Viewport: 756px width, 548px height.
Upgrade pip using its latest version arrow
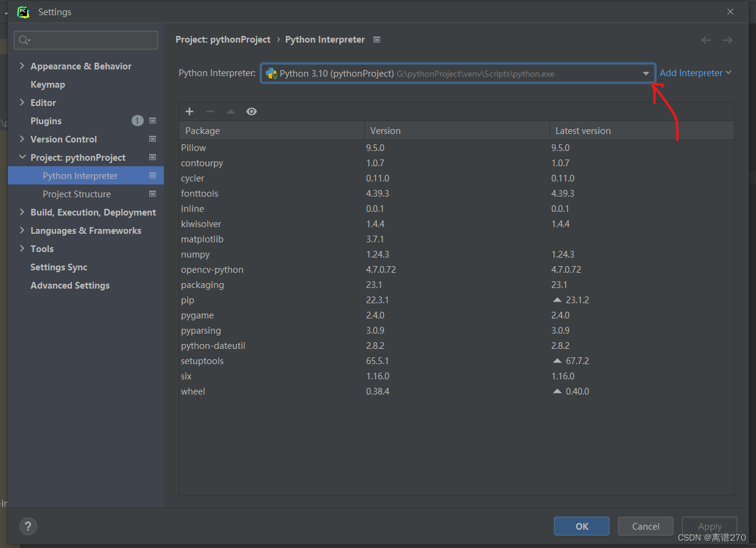click(557, 300)
